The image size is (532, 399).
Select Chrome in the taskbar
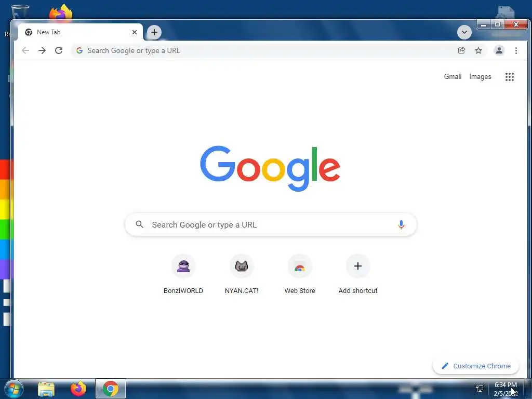click(x=111, y=389)
